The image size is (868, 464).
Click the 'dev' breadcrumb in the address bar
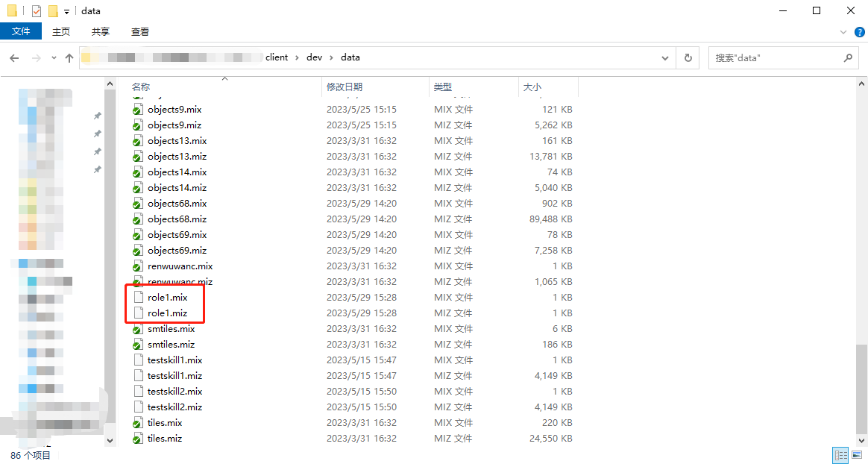pyautogui.click(x=314, y=57)
